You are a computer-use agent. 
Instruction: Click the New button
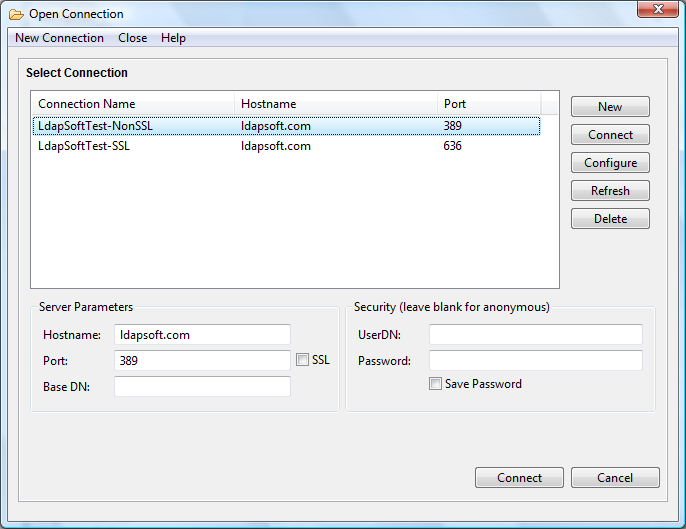pos(610,107)
